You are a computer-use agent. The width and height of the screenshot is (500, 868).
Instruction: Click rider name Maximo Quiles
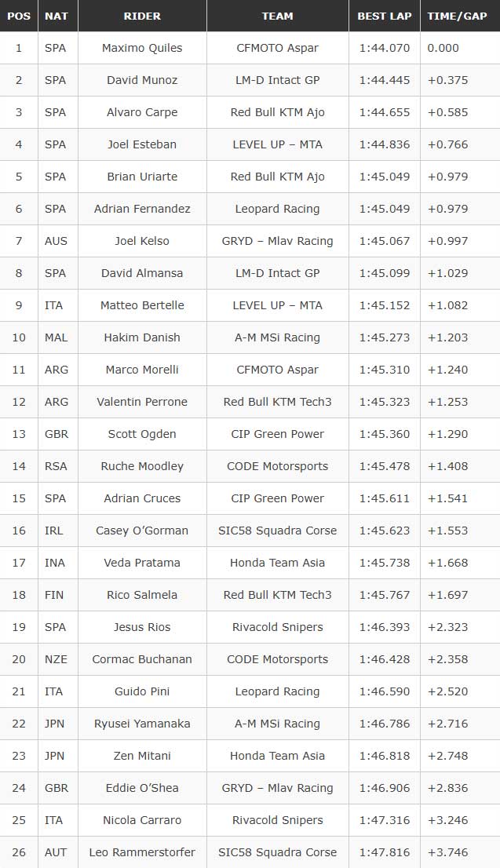pos(142,48)
